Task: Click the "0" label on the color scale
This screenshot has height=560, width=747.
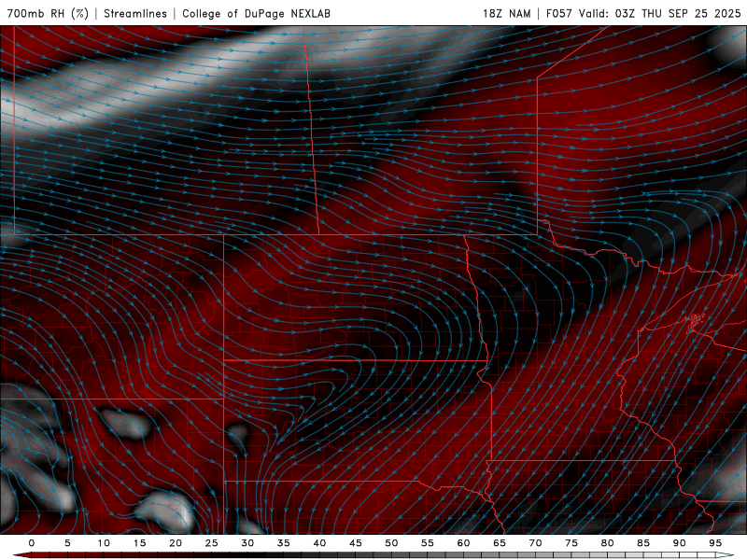Action: click(x=32, y=543)
